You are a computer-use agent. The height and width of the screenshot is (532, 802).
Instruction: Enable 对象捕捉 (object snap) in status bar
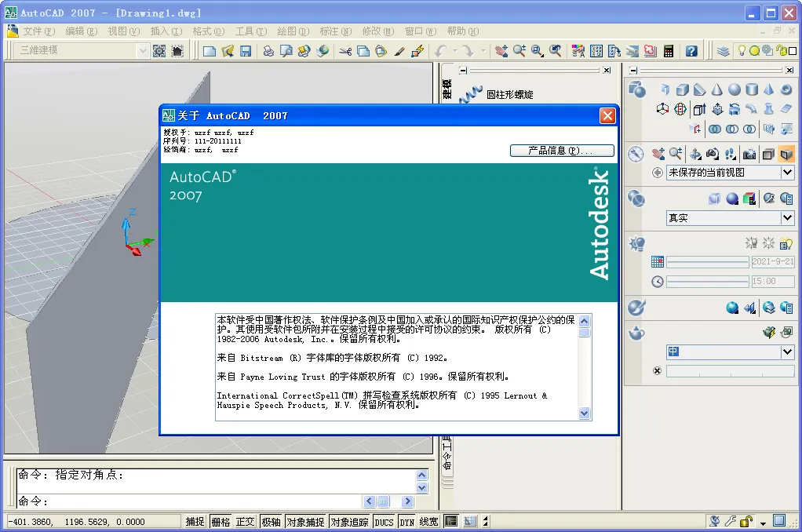305,521
